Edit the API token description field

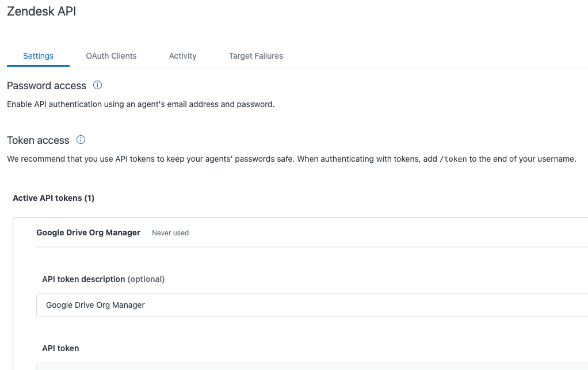tap(312, 305)
